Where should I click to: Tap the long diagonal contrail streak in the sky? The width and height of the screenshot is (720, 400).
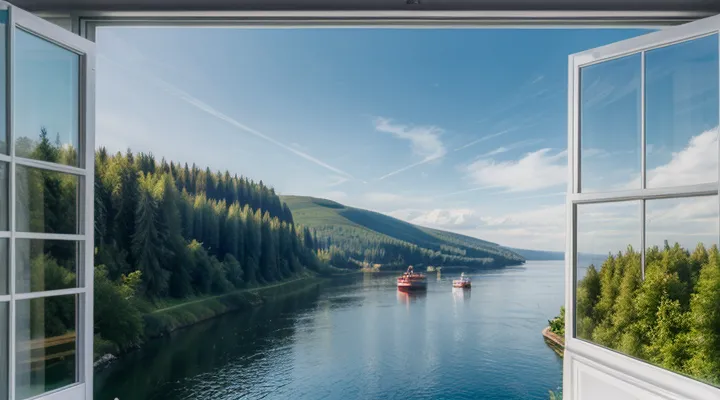pyautogui.click(x=260, y=132)
